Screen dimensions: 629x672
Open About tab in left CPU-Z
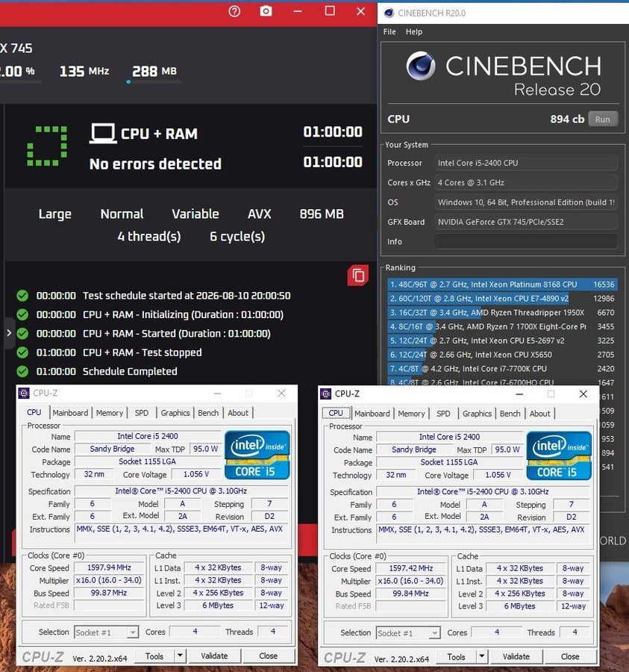pos(237,413)
